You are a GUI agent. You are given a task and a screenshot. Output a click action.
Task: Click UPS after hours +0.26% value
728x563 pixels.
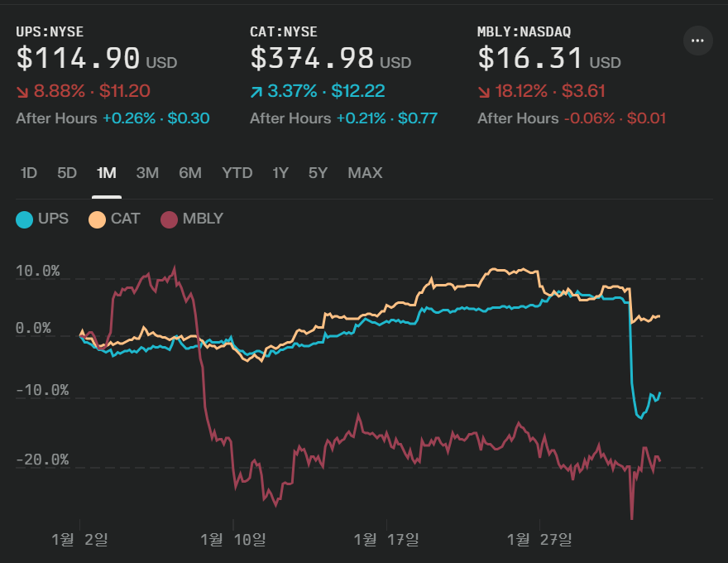pos(129,118)
